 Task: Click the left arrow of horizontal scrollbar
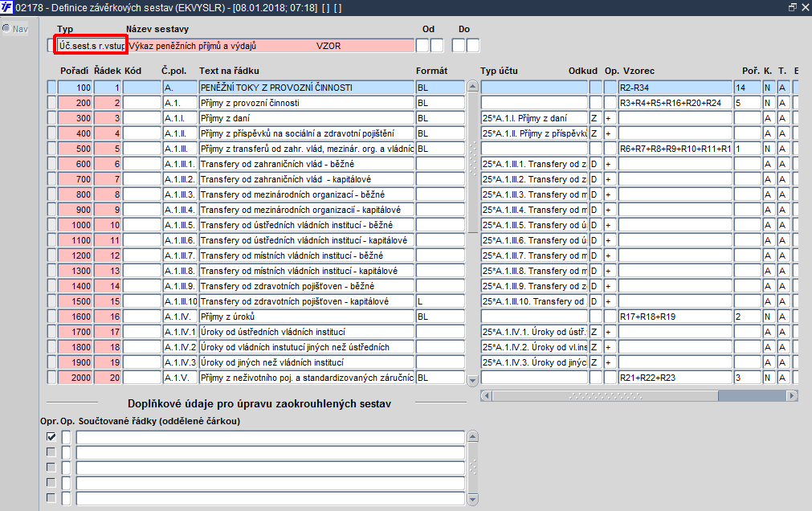point(486,396)
